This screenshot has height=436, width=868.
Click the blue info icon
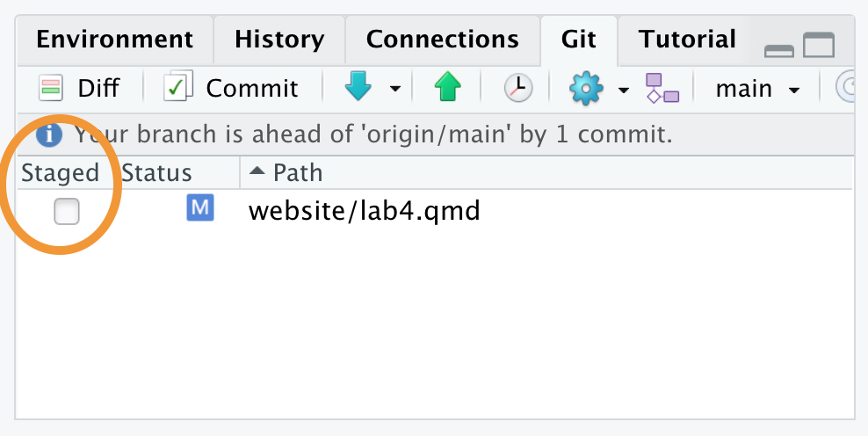tap(48, 134)
